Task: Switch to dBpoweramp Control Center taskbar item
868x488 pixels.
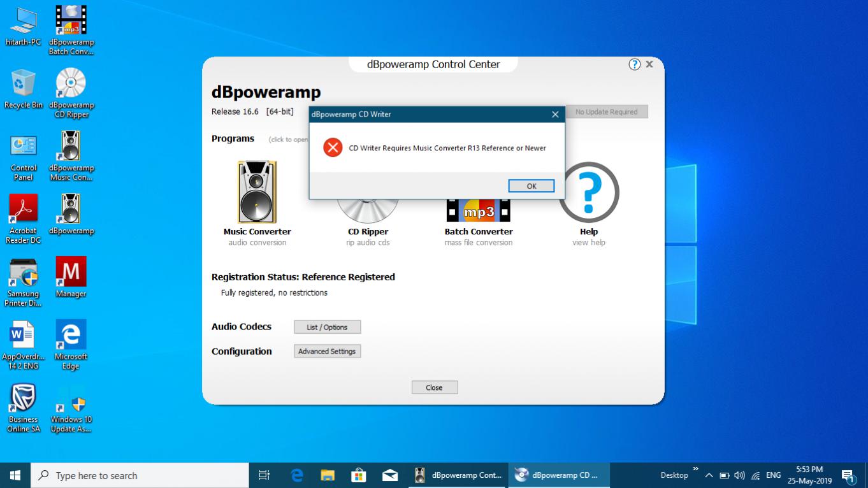Action: pos(458,475)
